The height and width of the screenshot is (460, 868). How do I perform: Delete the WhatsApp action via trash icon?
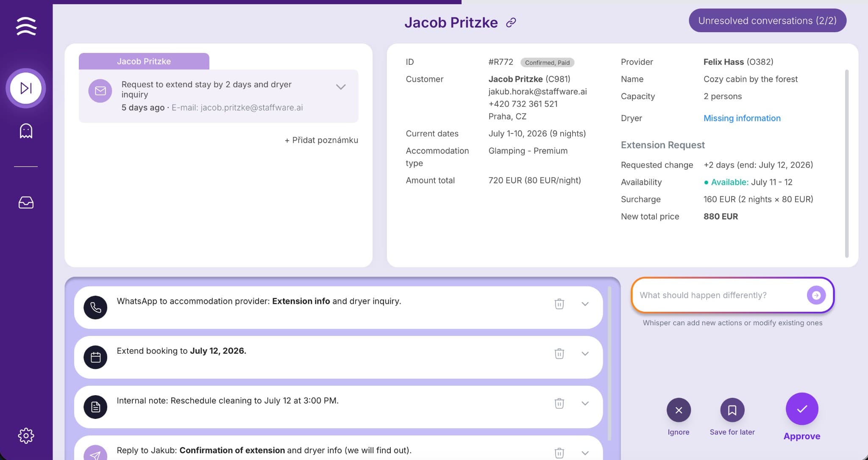pyautogui.click(x=559, y=304)
